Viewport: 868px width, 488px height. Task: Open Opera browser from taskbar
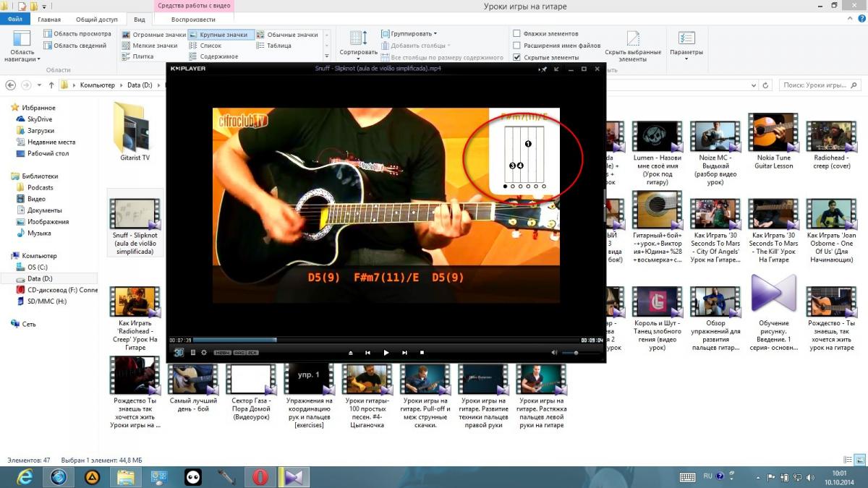click(x=260, y=477)
